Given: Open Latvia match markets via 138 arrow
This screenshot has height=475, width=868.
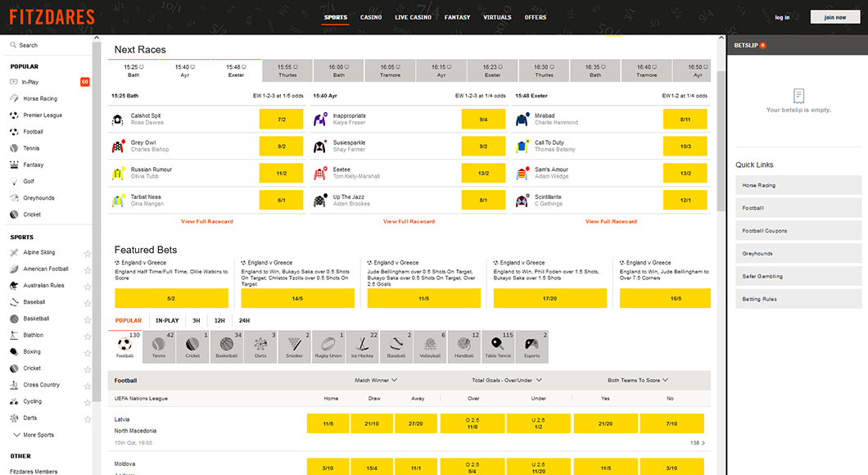Looking at the screenshot, I should click(698, 443).
